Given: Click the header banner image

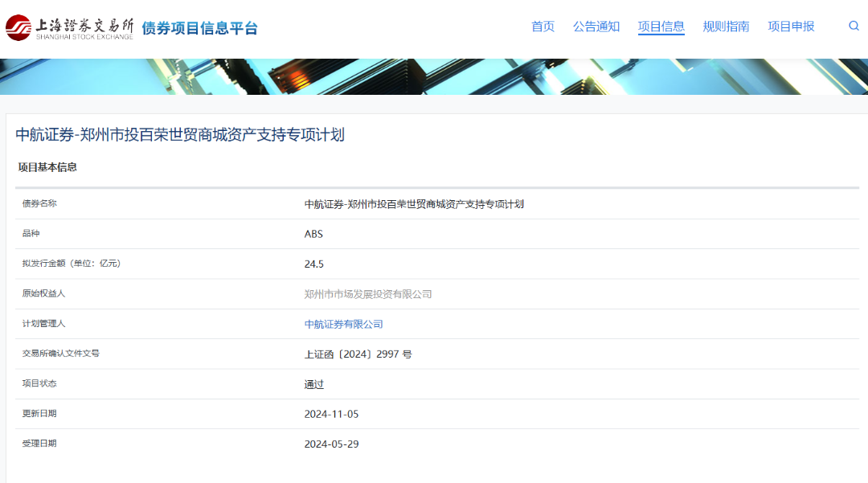Looking at the screenshot, I should pos(434,76).
